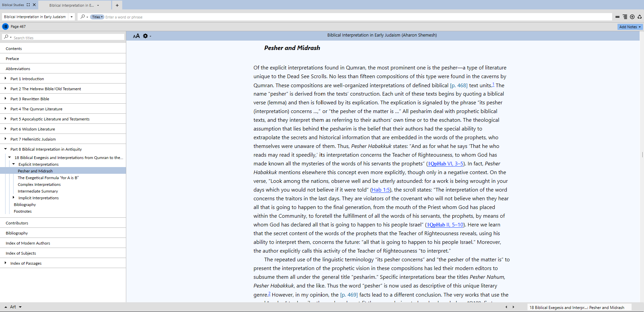Image resolution: width=644 pixels, height=312 pixels.
Task: Collapse chapter 18 Biblical Exegesis and Interpretations
Action: pos(9,157)
